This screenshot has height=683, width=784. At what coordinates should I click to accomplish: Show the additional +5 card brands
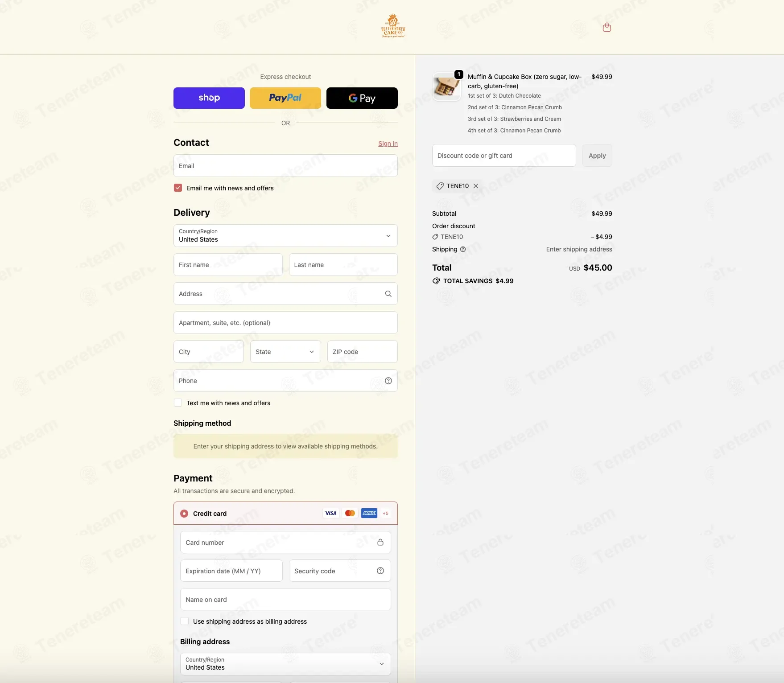[x=385, y=513]
